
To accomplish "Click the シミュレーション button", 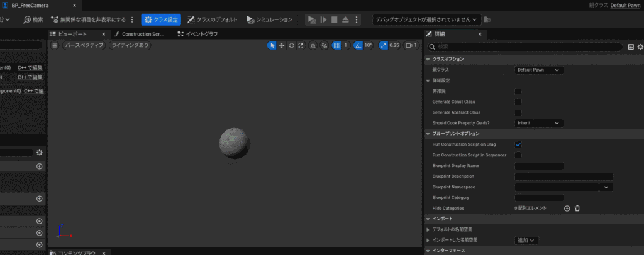I will click(269, 19).
